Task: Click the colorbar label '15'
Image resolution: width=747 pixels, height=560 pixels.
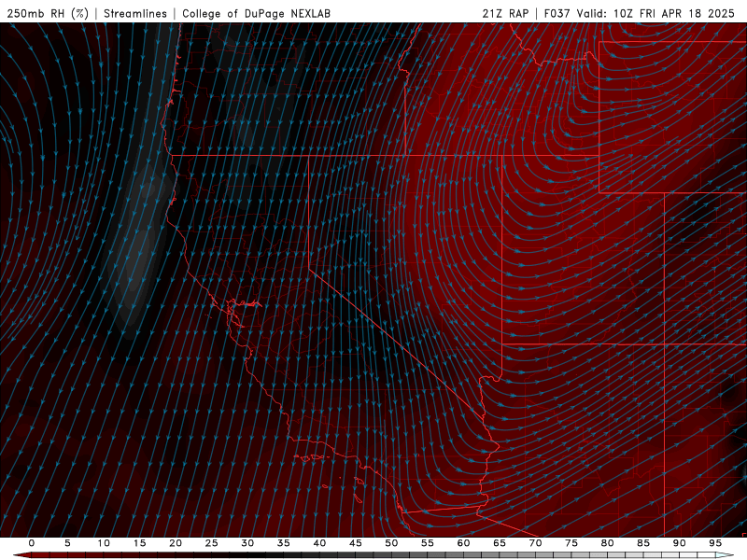Action: point(139,543)
